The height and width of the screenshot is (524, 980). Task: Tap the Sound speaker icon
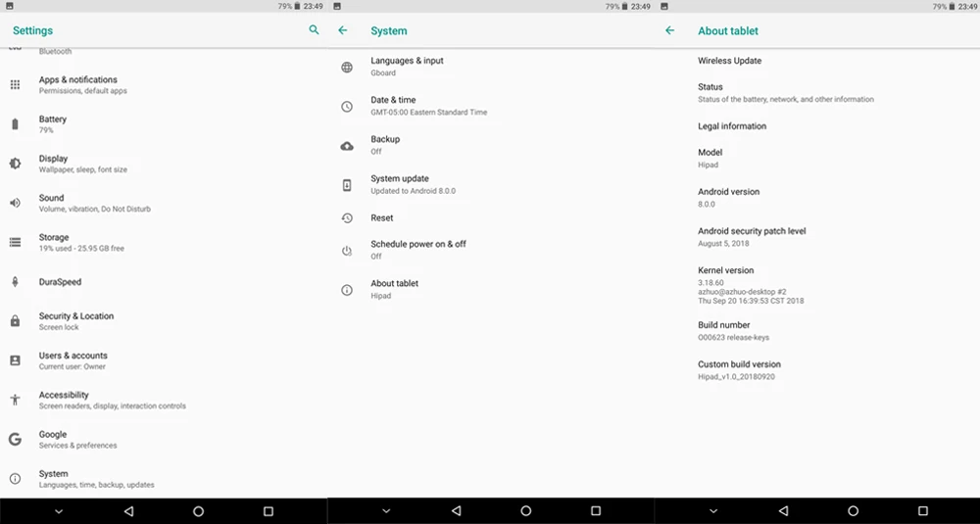click(15, 203)
